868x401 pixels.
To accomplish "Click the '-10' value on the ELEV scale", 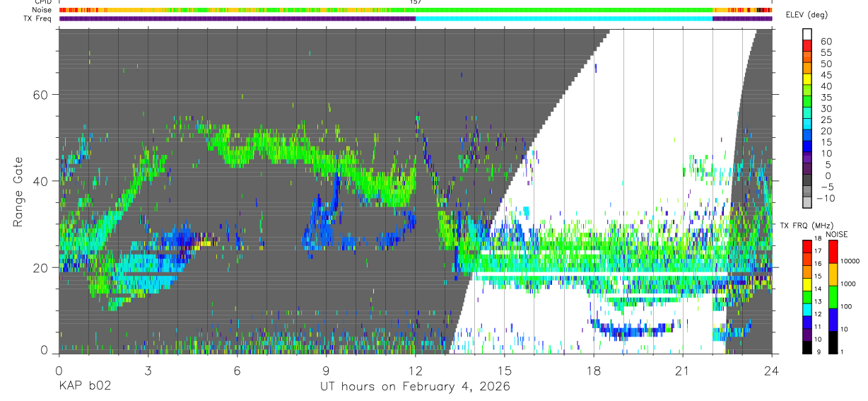I will click(826, 198).
